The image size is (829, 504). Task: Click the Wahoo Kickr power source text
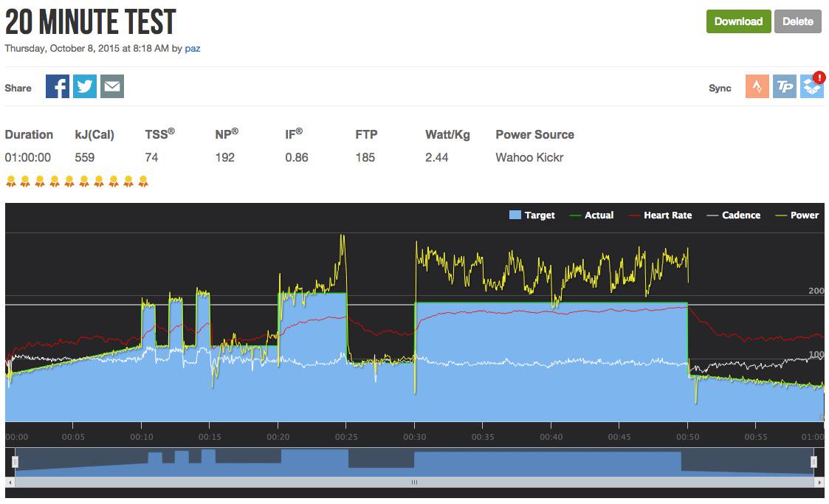529,157
